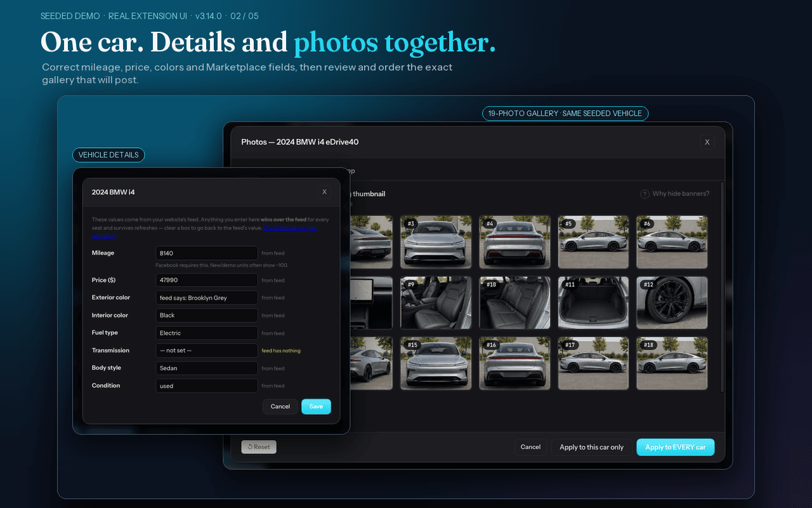Cancel the vehicle details dialog
This screenshot has width=812, height=508.
coord(280,406)
